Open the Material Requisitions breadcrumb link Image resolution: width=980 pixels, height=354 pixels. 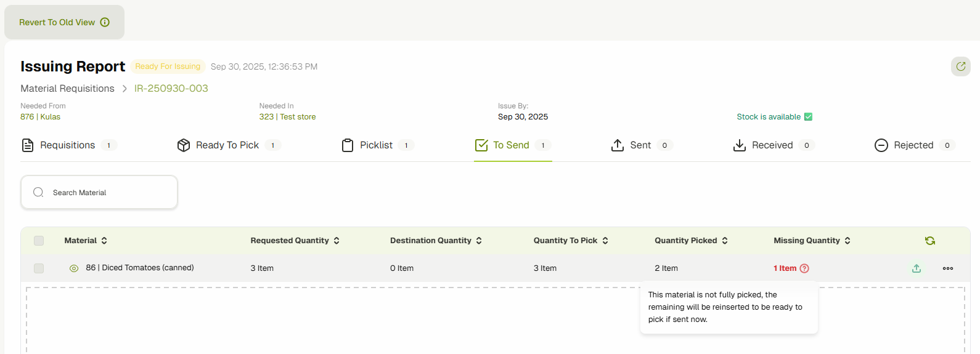click(x=67, y=89)
